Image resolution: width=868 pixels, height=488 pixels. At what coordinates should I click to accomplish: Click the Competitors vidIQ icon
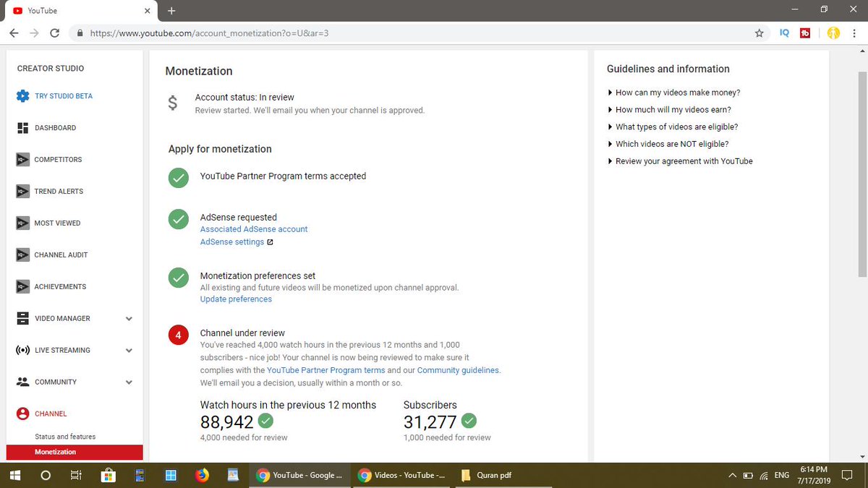coord(22,160)
